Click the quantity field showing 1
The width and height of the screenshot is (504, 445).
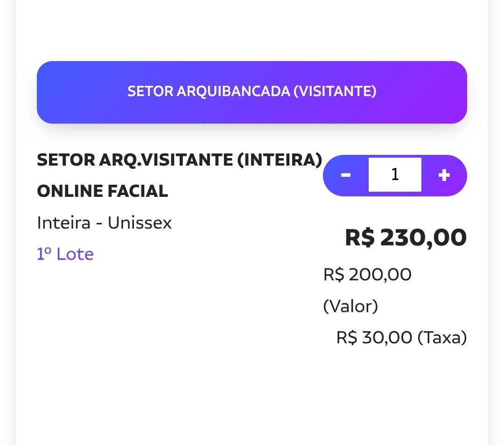(395, 175)
